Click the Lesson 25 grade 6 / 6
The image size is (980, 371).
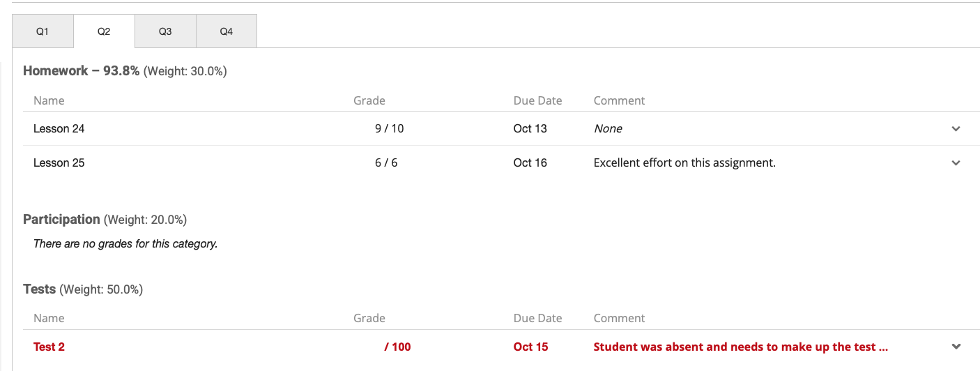(386, 163)
